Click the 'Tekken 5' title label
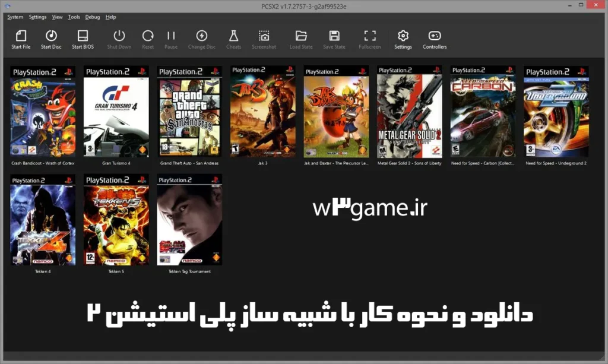Viewport: 608px width, 364px height. coord(116,271)
